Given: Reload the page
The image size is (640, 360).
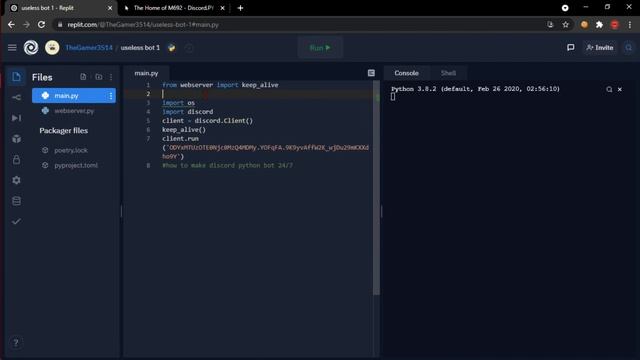Looking at the screenshot, I should (42, 24).
